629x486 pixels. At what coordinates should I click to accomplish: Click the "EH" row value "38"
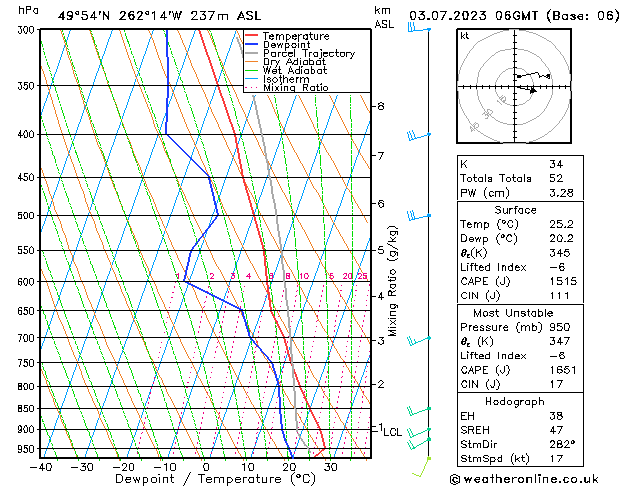pos(556,416)
